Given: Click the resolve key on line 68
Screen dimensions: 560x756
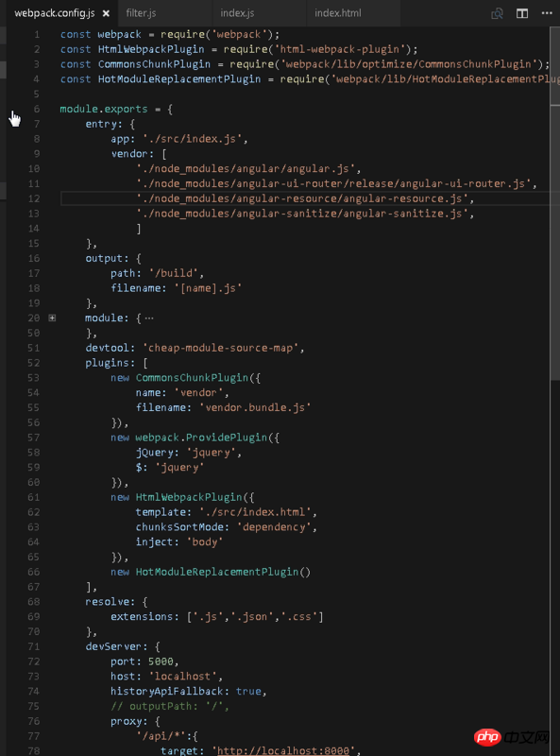Looking at the screenshot, I should 108,602.
